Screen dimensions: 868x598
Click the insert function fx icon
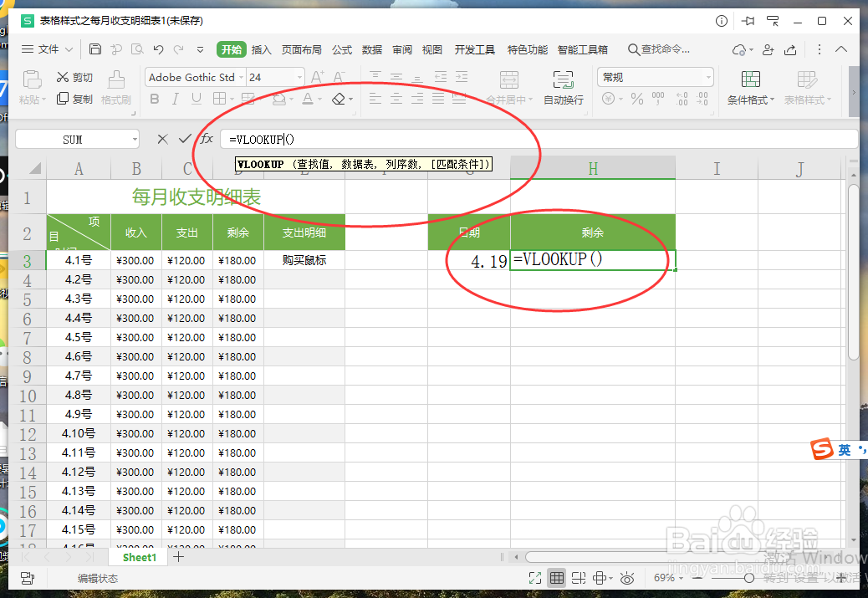tap(206, 138)
